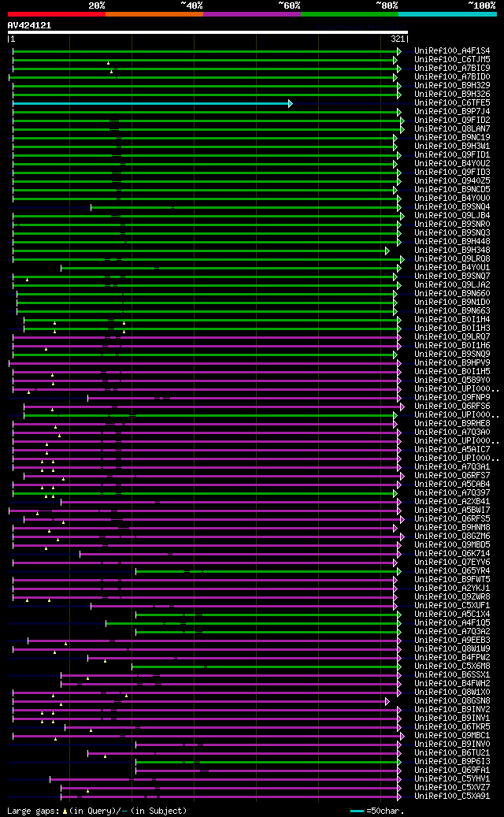Click the green alignment bar of UniRef100_B9H348
The height and width of the screenshot is (817, 504).
[199, 251]
